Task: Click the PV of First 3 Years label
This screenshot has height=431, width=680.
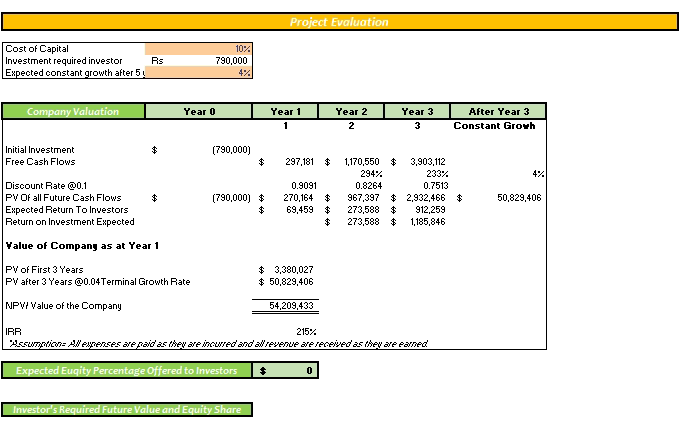Action: (44, 270)
